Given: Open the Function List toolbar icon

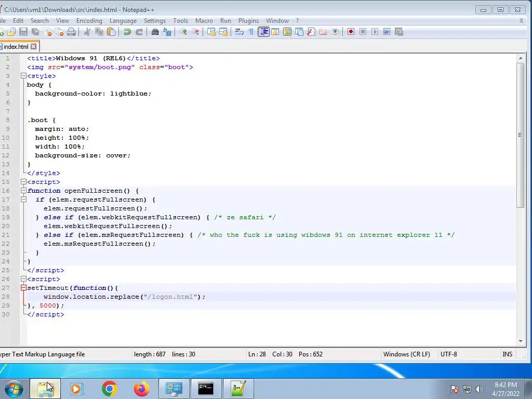Looking at the screenshot, I should click(311, 32).
